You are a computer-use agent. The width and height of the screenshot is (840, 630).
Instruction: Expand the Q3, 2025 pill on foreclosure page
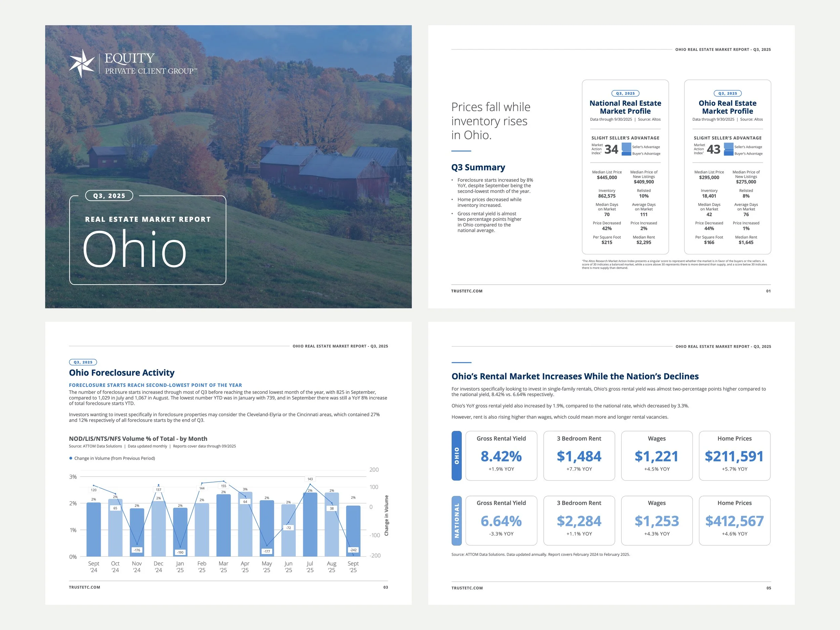83,362
